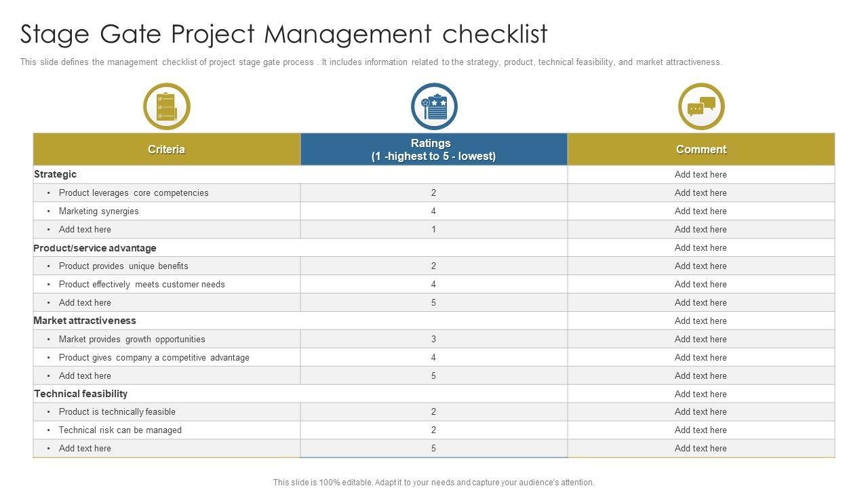Screen dimensions: 868x488
Task: Select the Market attractiveness section heading
Action: pos(85,321)
